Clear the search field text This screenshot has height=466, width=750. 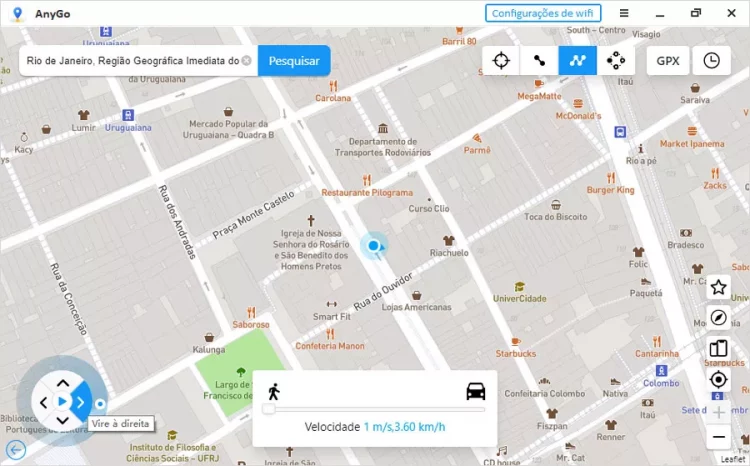point(246,60)
